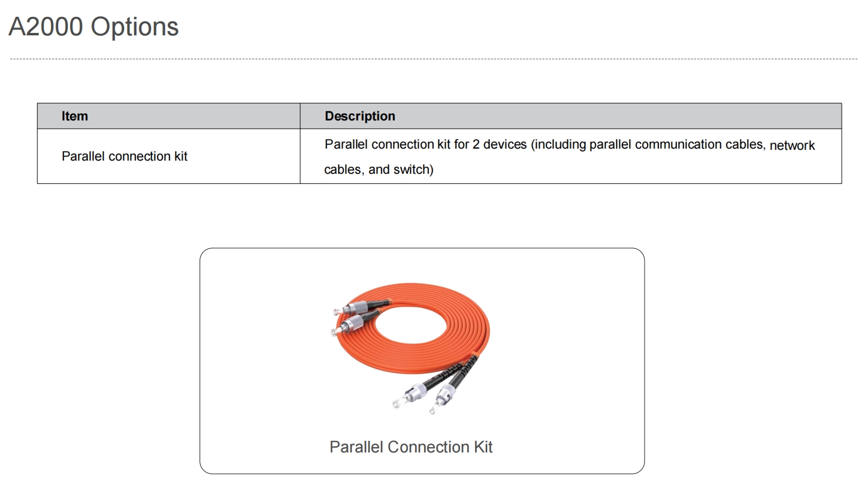Click the Parallel Connection Kit image caption
Image resolution: width=868 pixels, height=495 pixels.
[x=411, y=447]
